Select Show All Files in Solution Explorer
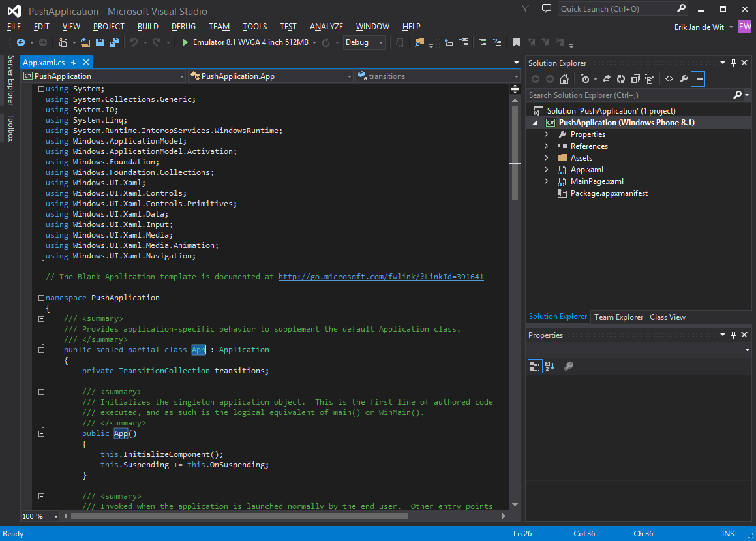Screen dimensions: 756x541 [650, 78]
